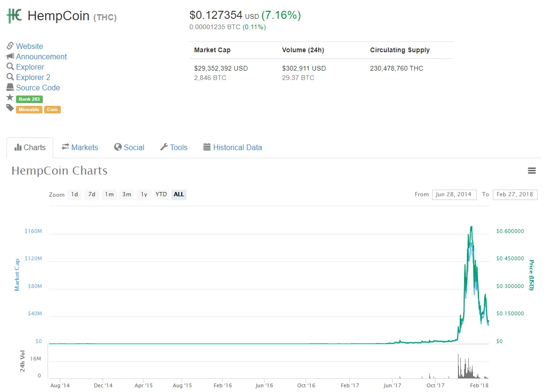Click the magnifier icon beside Explorer
Screen dimensions: 546x392
(x=10, y=66)
